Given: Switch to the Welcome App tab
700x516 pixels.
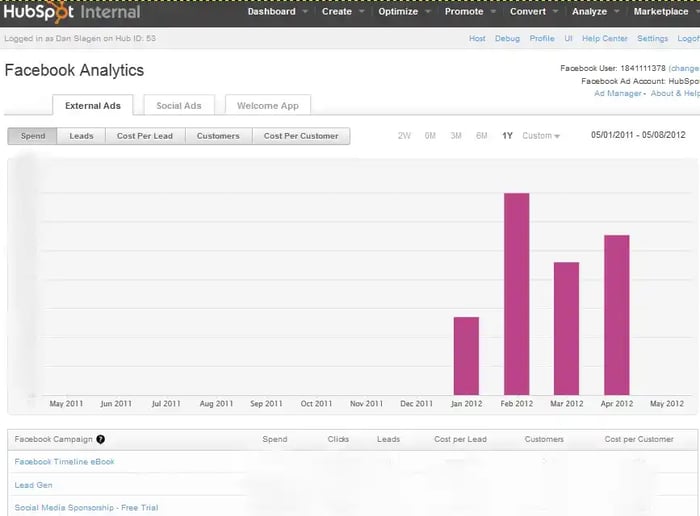Looking at the screenshot, I should click(267, 105).
